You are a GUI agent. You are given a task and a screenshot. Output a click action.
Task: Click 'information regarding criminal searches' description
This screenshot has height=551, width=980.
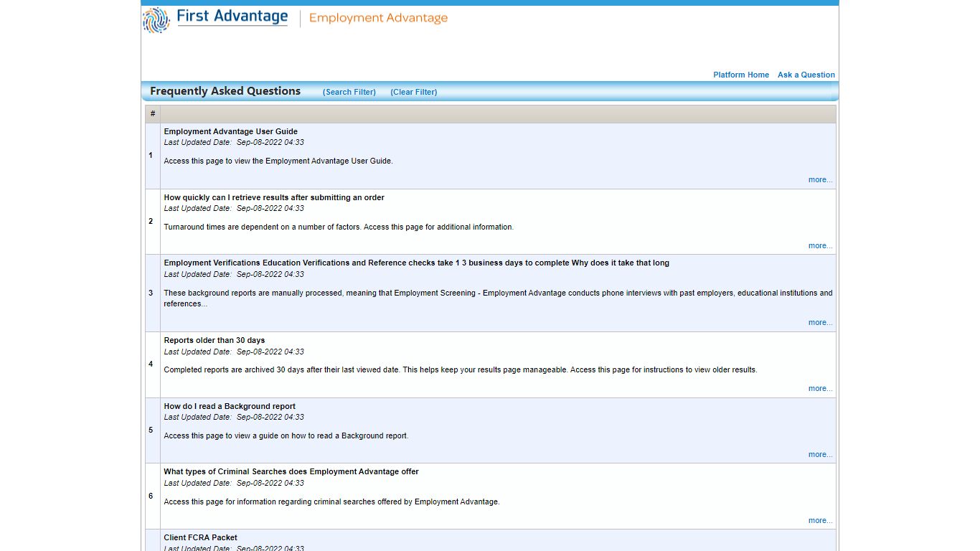tap(331, 501)
